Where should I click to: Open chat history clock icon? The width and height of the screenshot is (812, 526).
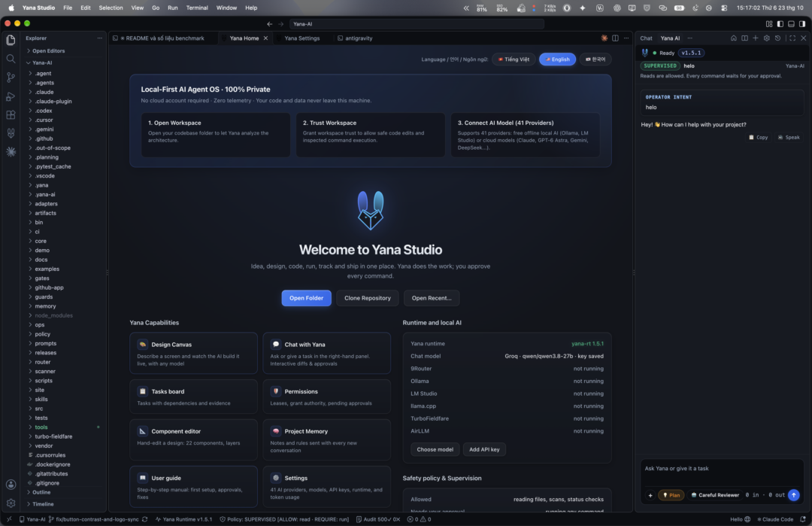pos(777,38)
